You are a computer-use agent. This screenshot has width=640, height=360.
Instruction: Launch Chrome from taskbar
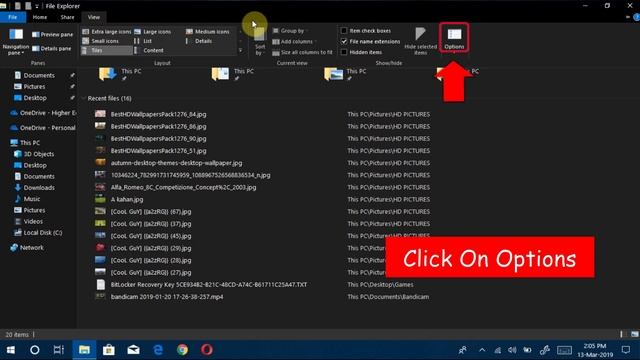[182, 350]
